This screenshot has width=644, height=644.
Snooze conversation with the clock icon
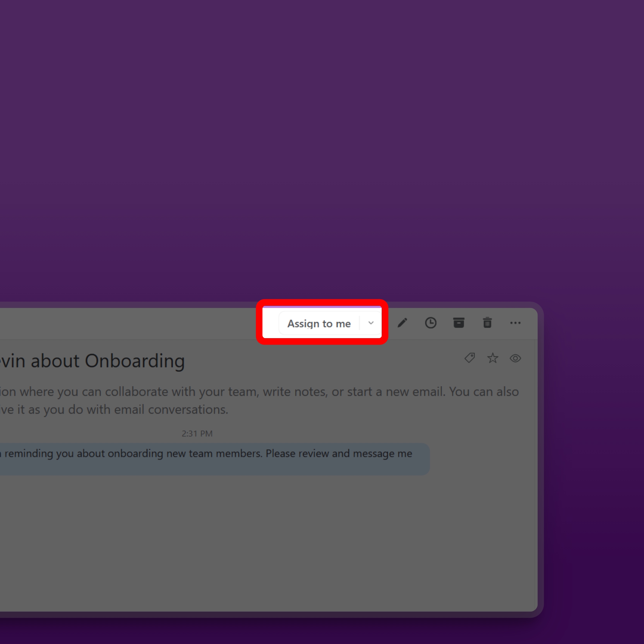[431, 323]
